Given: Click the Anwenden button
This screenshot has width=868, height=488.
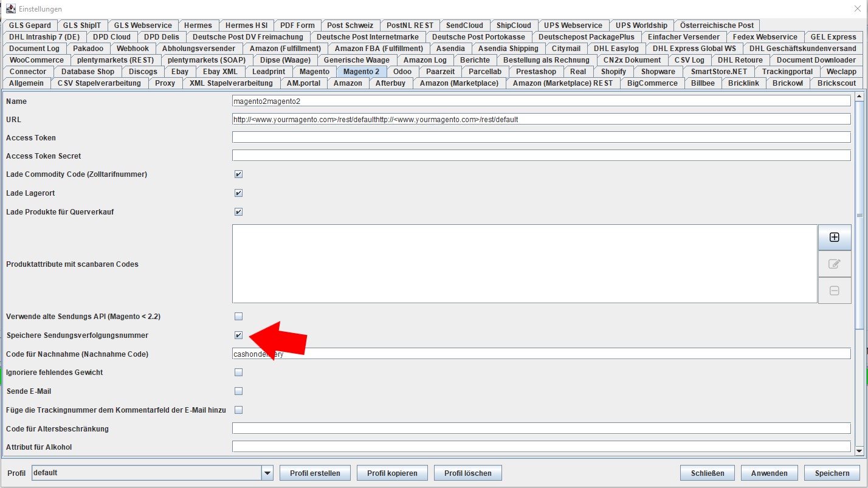Looking at the screenshot, I should (x=769, y=473).
